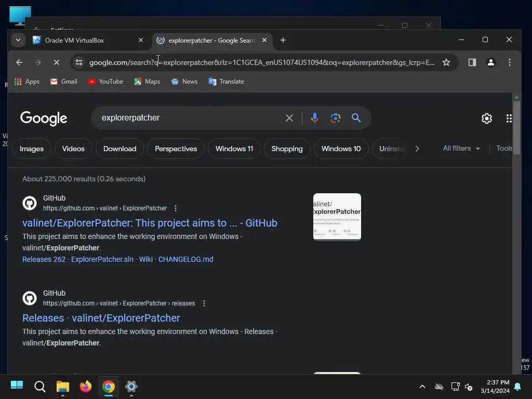Open options for first GitHub result
Image resolution: width=532 pixels, height=399 pixels.
click(176, 208)
